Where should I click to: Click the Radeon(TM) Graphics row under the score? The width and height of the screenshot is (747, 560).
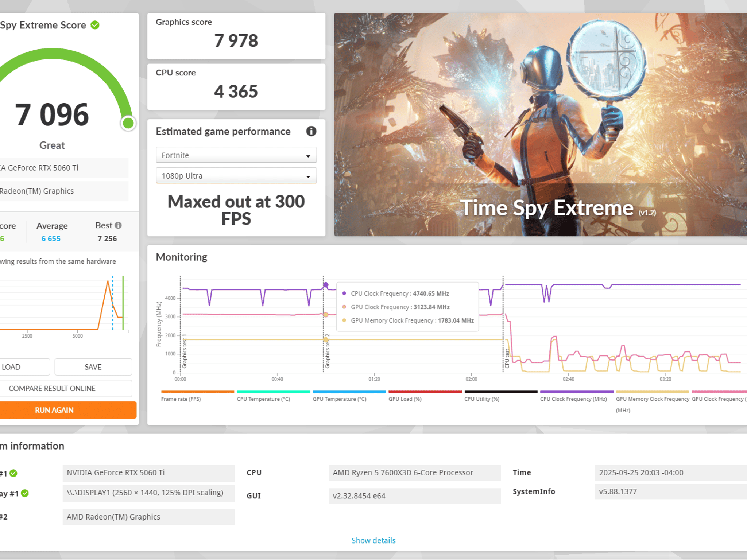(64, 191)
